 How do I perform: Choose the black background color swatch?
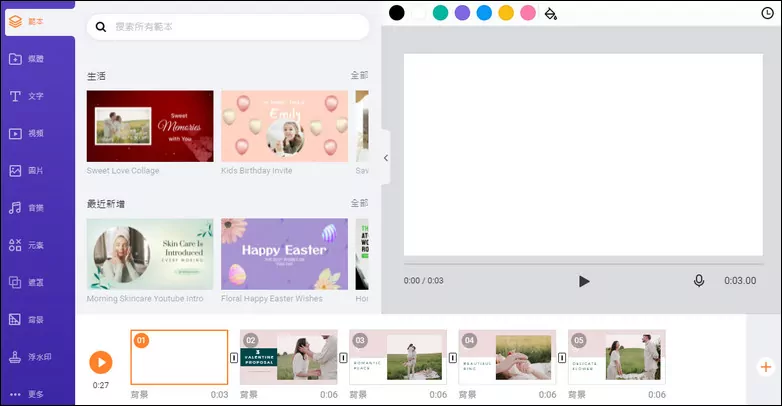396,13
